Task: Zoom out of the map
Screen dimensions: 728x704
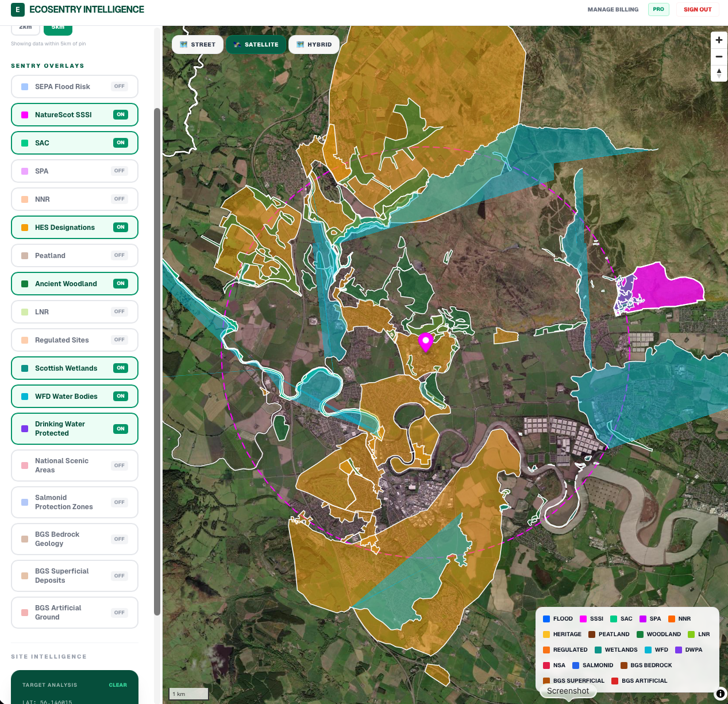Action: pyautogui.click(x=719, y=56)
